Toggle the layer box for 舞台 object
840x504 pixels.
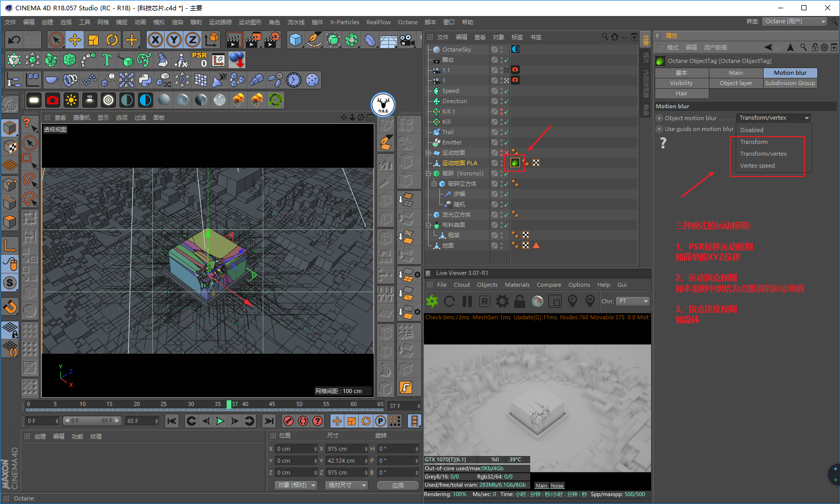[x=495, y=60]
